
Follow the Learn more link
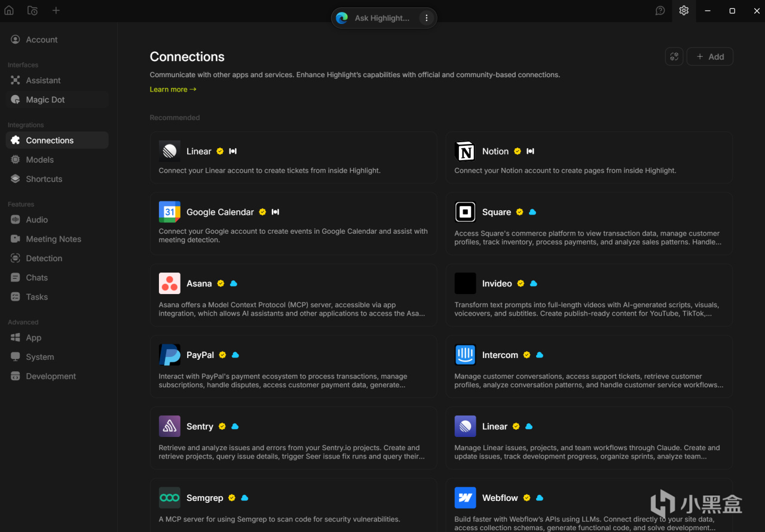173,90
